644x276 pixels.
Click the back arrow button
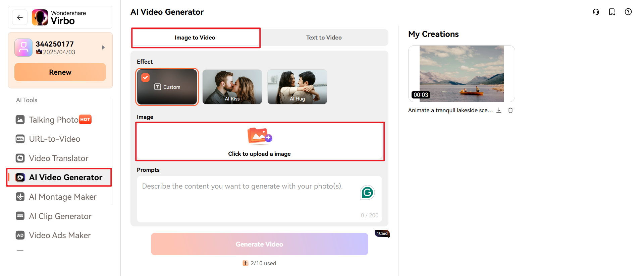click(x=20, y=17)
